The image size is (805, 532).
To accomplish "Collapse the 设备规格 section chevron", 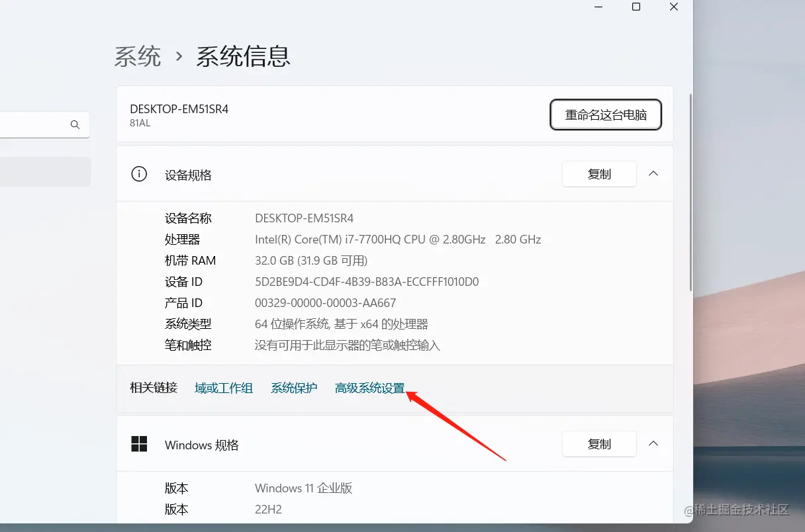I will [653, 174].
